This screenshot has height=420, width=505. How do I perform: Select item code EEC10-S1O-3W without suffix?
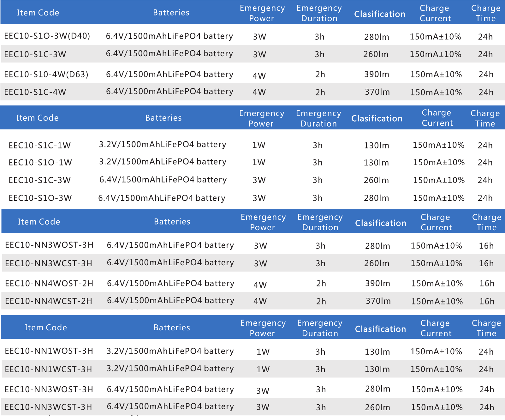40,198
